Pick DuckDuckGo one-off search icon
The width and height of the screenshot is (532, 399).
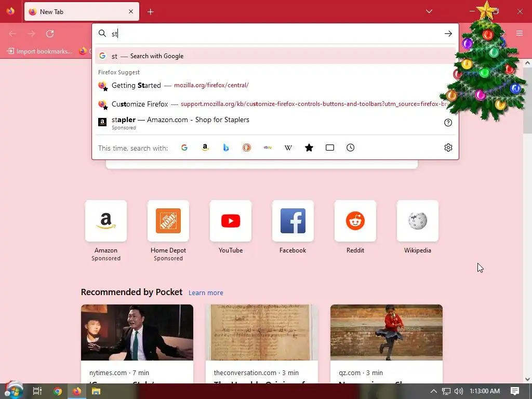point(247,148)
